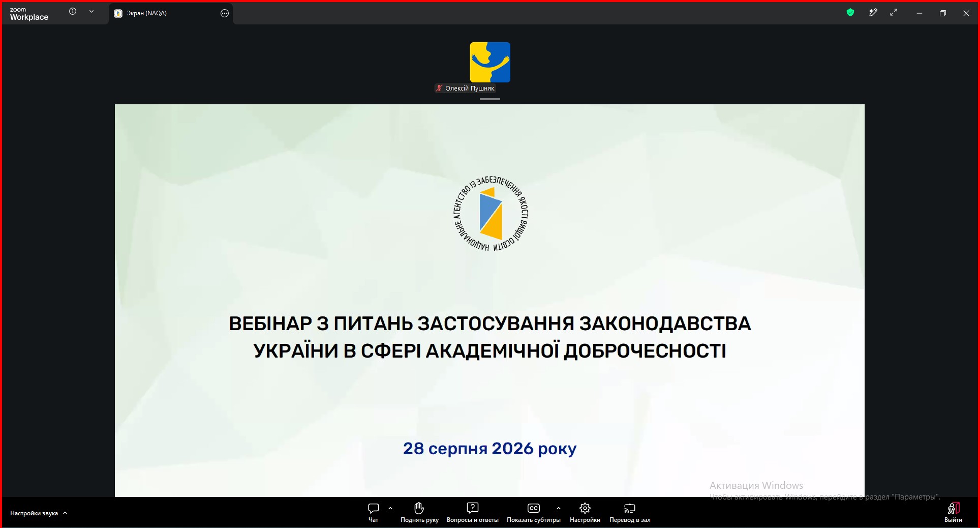This screenshot has width=980, height=528.
Task: Click the annotate pencil icon in the title bar
Action: (x=873, y=13)
